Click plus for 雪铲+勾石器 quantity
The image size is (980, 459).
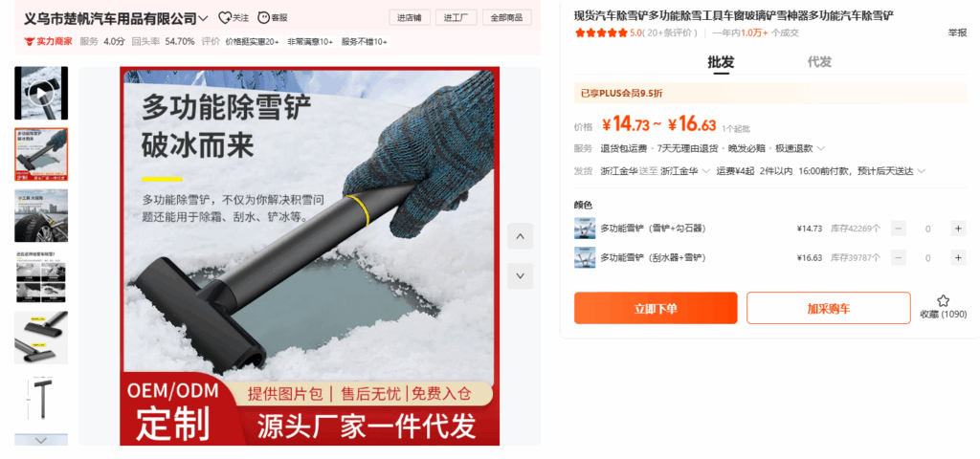(958, 228)
